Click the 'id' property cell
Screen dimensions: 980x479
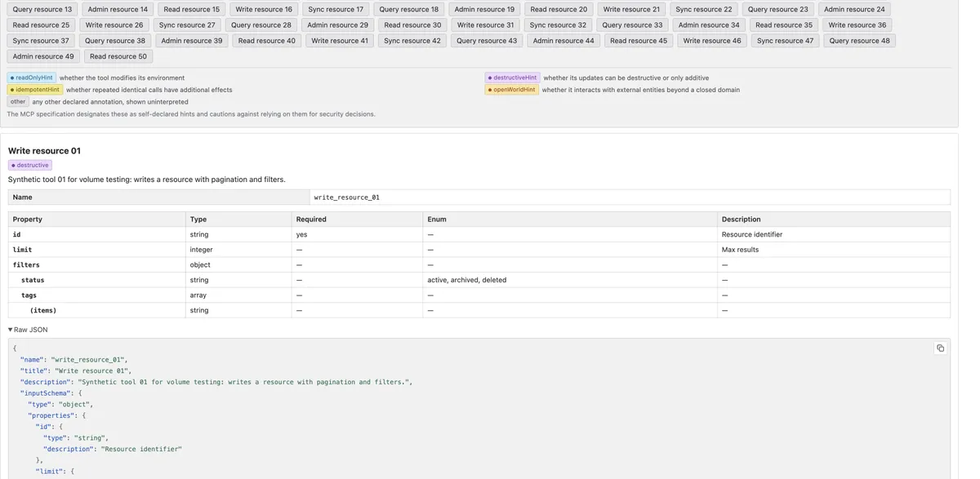tap(97, 234)
